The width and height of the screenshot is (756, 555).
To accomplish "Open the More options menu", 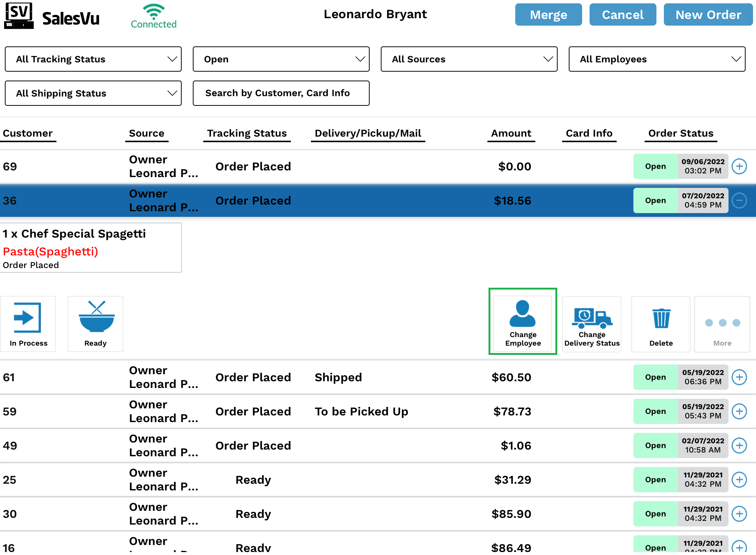I will [722, 324].
